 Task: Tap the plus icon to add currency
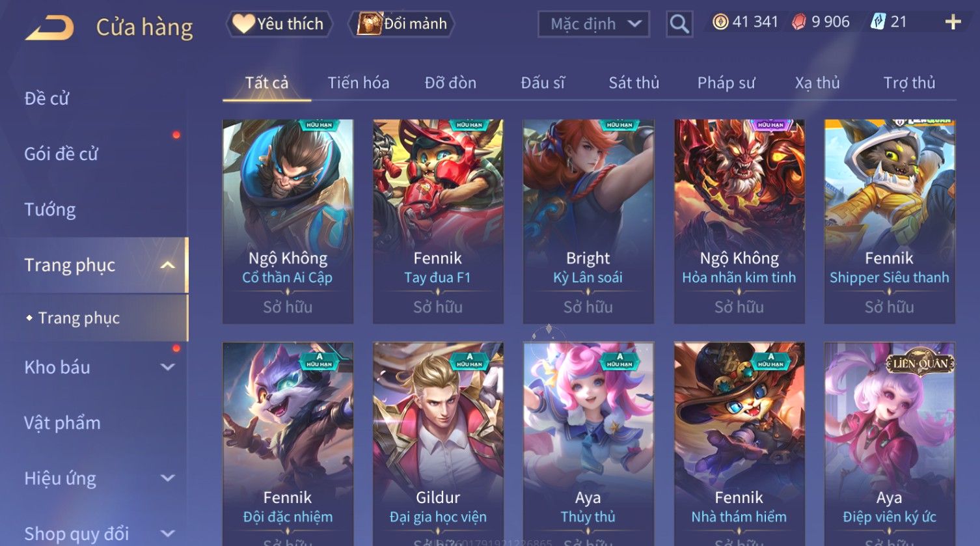[953, 22]
